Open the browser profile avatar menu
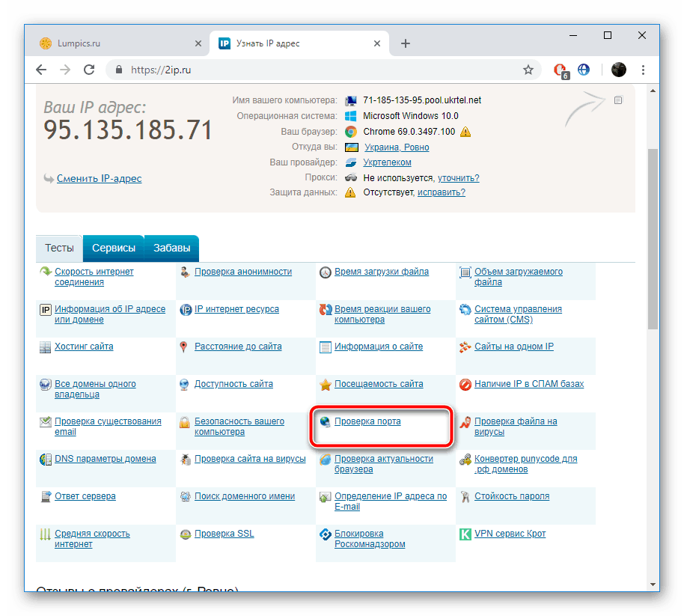684x616 pixels. (x=618, y=69)
